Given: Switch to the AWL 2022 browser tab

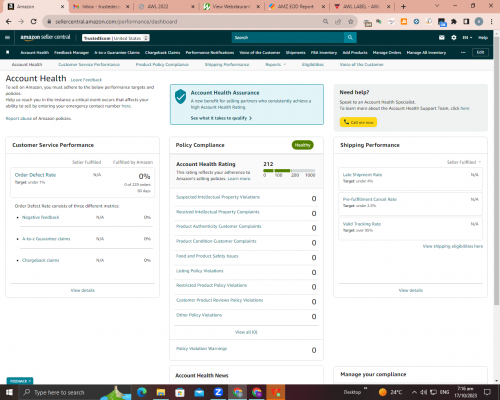Looking at the screenshot, I should click(x=166, y=7).
